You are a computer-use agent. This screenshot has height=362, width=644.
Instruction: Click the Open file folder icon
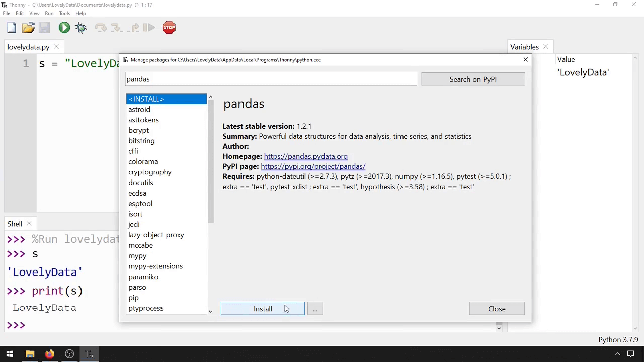click(x=28, y=28)
